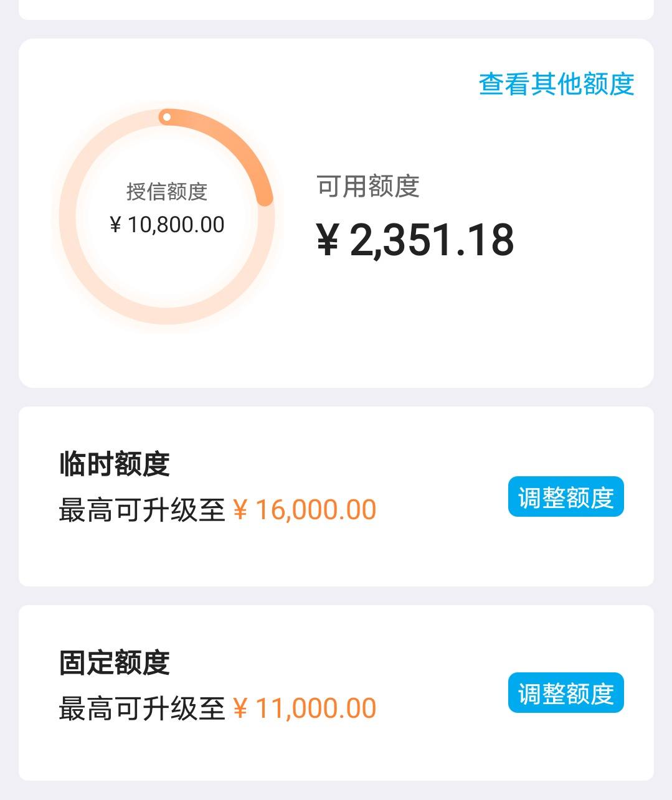The width and height of the screenshot is (672, 800).
Task: Click the white dot on the ring gauge
Action: pos(166,117)
